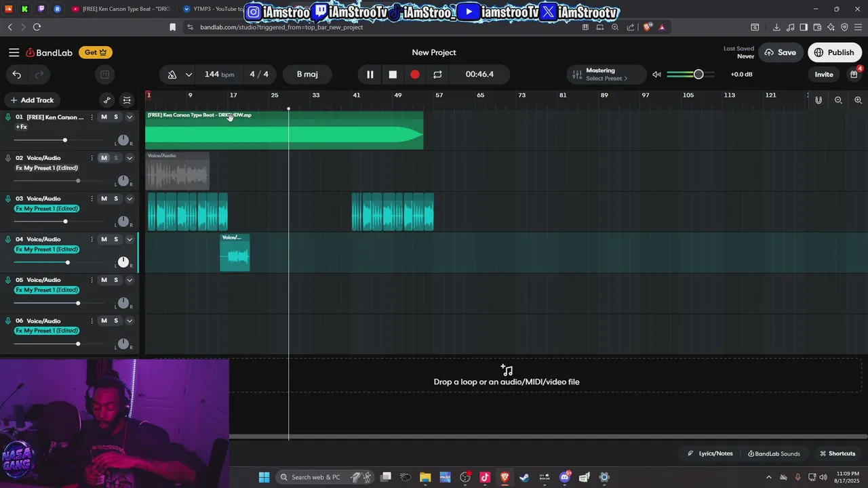
Task: Click the drop a loop or file area
Action: [506, 375]
